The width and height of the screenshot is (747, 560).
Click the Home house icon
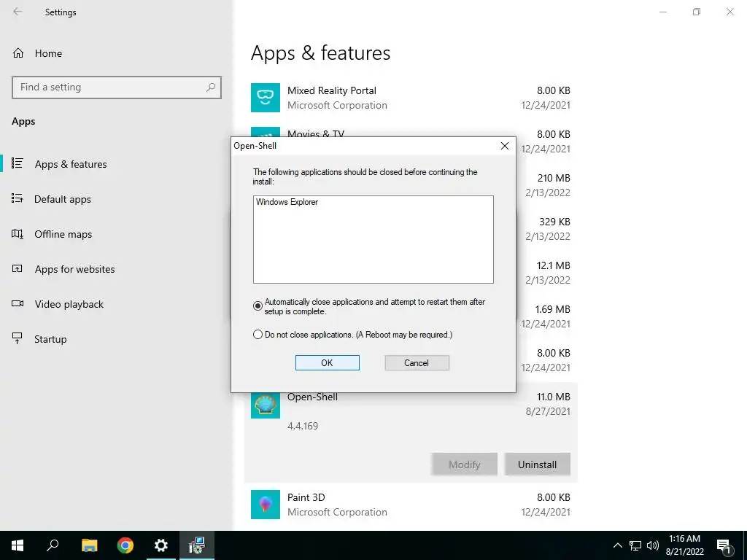point(18,52)
